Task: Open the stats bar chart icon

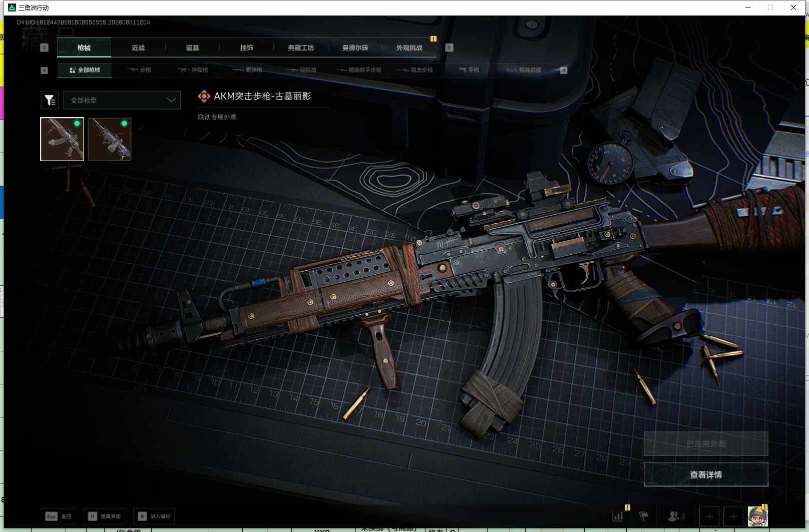Action: 618,516
